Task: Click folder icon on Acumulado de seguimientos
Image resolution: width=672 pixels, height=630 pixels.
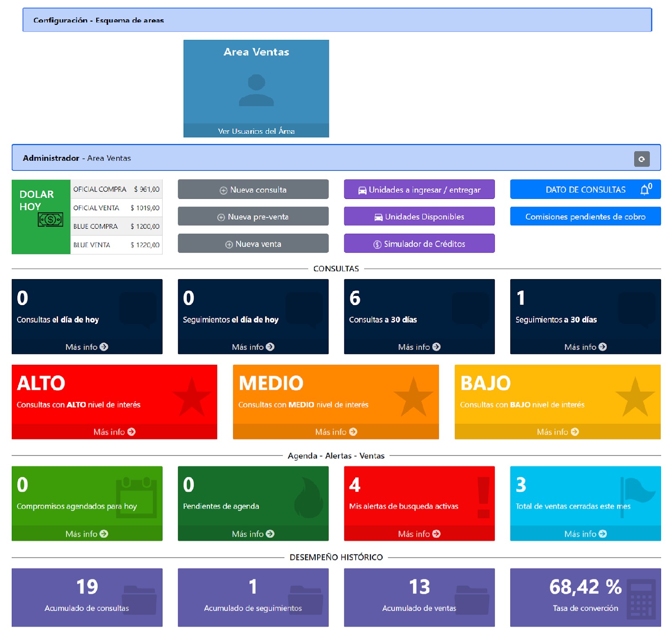Action: (306, 600)
